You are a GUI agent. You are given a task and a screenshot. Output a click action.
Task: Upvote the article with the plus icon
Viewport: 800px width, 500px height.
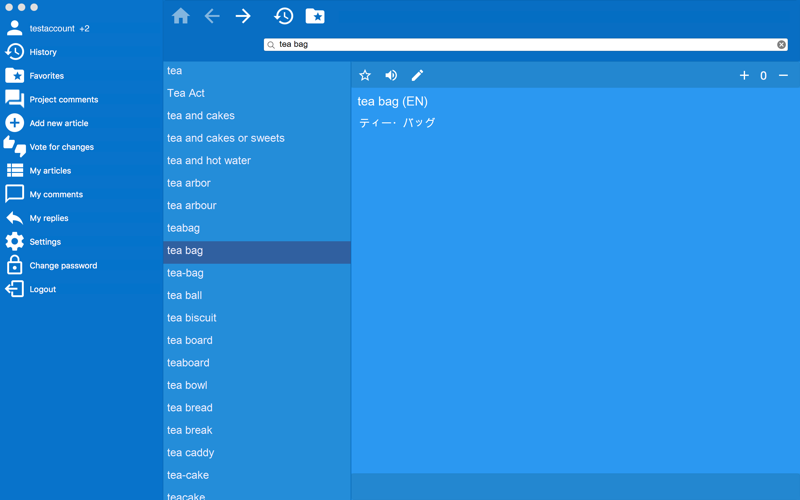coord(744,76)
